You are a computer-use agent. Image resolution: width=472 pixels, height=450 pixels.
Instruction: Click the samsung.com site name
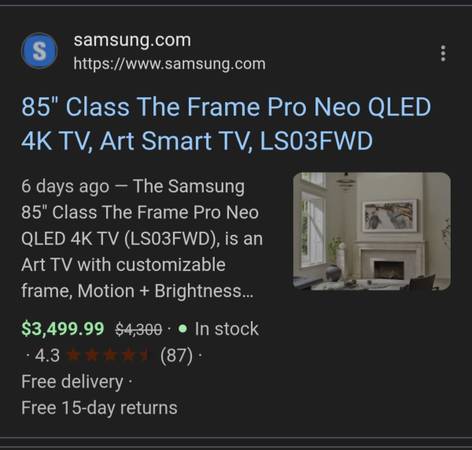(x=132, y=40)
